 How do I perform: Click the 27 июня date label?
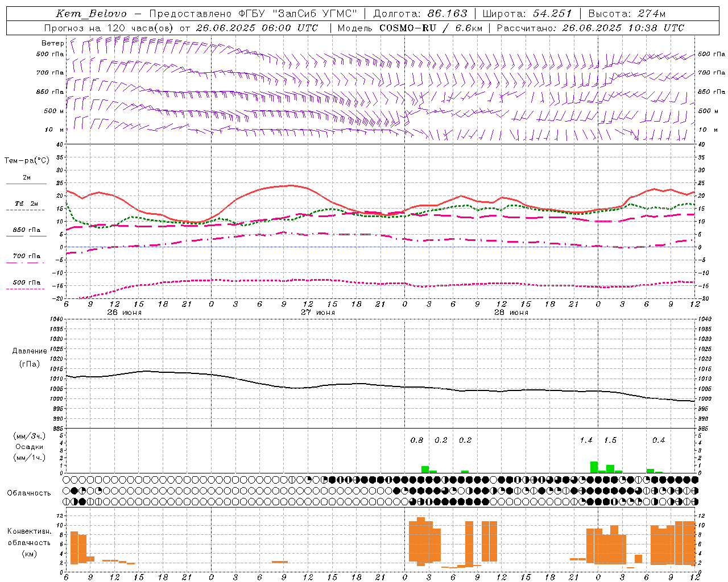(x=318, y=313)
